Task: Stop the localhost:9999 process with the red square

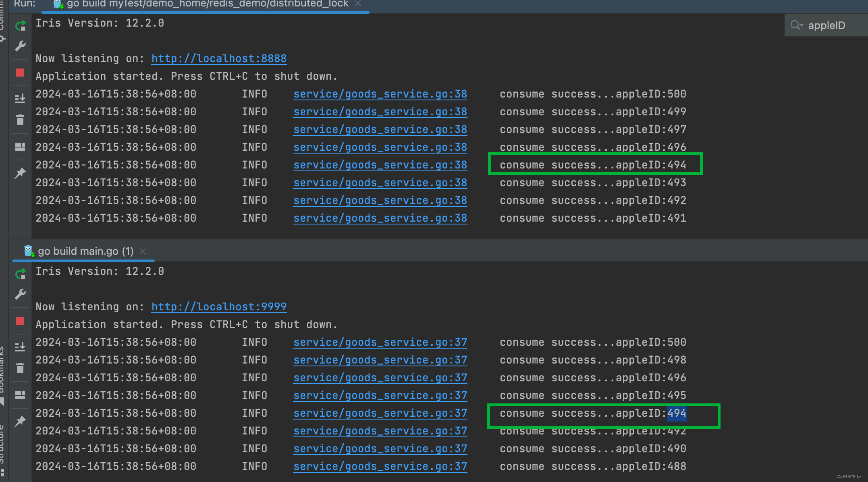Action: [20, 321]
